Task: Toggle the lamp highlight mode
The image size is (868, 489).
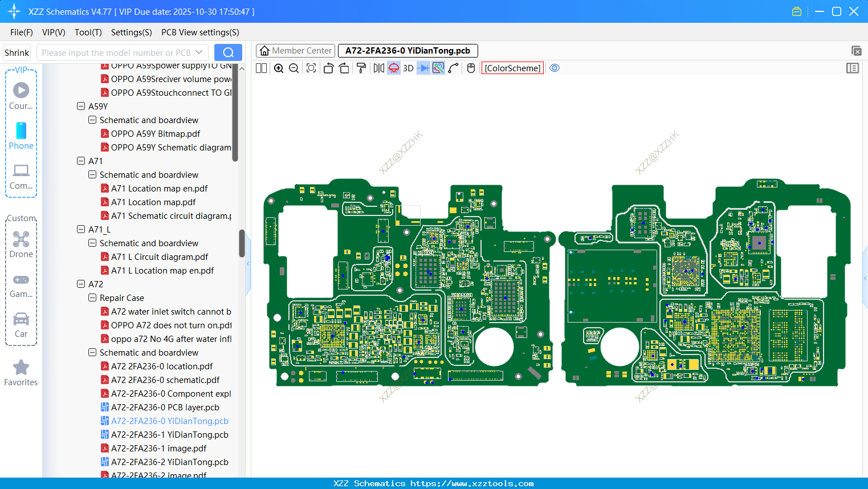Action: pos(393,68)
